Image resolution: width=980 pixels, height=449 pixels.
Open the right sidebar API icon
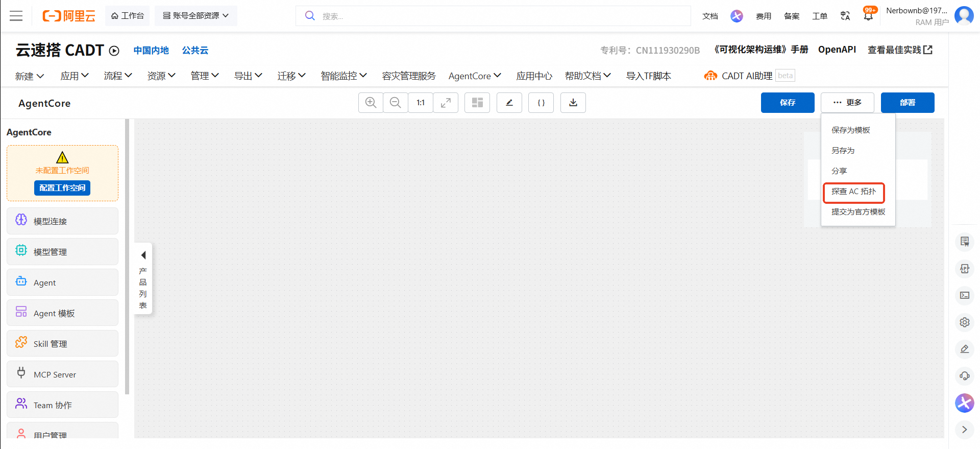tap(964, 269)
